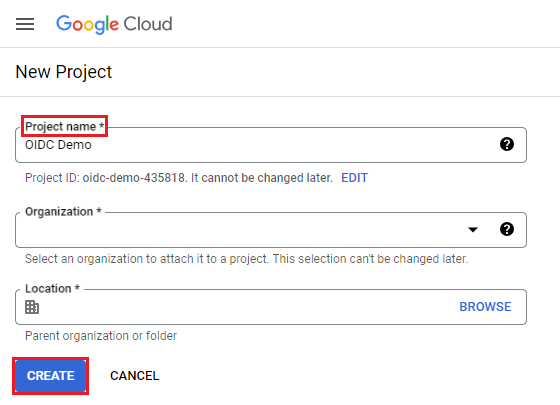560x405 pixels.
Task: Click the building icon in Location field
Action: pyautogui.click(x=32, y=307)
